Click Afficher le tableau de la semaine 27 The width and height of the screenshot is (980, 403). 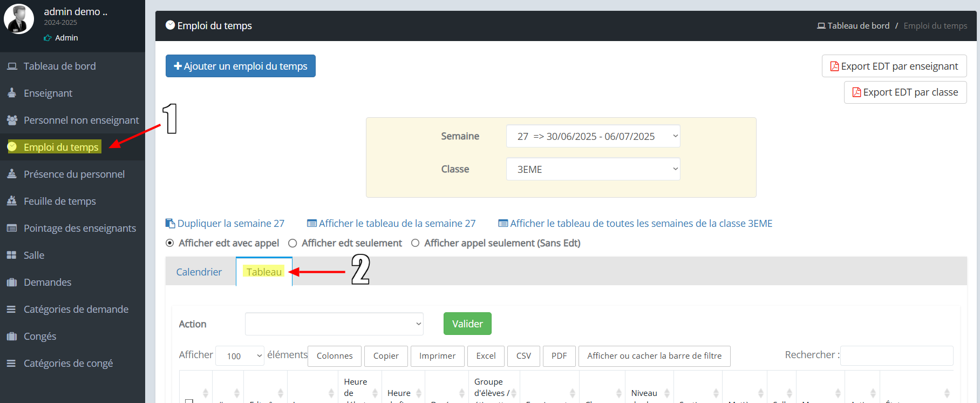(x=391, y=224)
